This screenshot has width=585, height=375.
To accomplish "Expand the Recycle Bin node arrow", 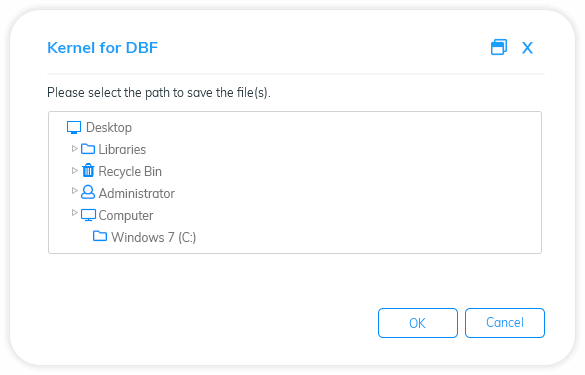I will click(x=74, y=171).
